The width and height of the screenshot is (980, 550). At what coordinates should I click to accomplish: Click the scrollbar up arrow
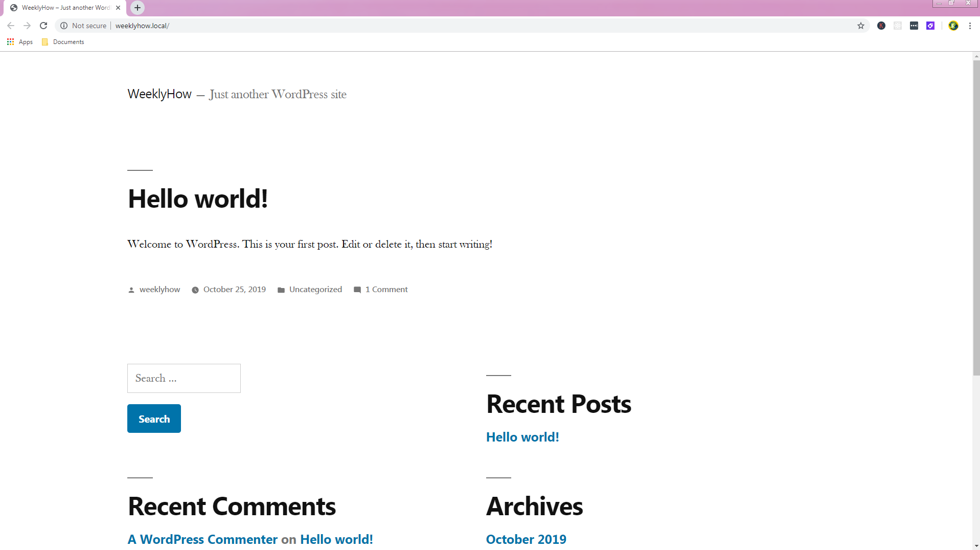(976, 56)
